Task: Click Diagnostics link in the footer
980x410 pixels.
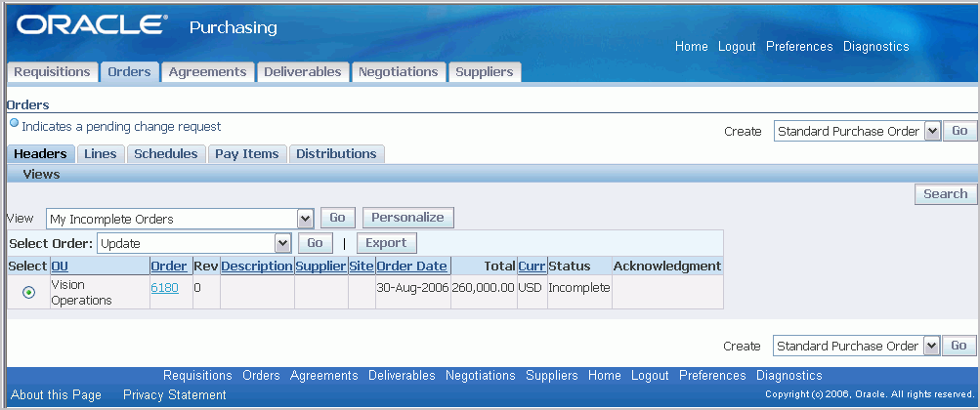Action: [x=789, y=376]
